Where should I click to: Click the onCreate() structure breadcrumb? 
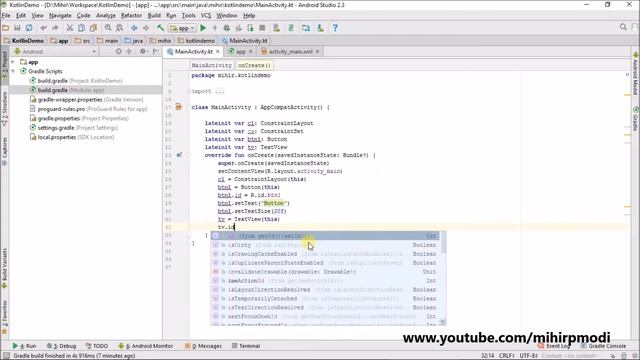[x=254, y=65]
